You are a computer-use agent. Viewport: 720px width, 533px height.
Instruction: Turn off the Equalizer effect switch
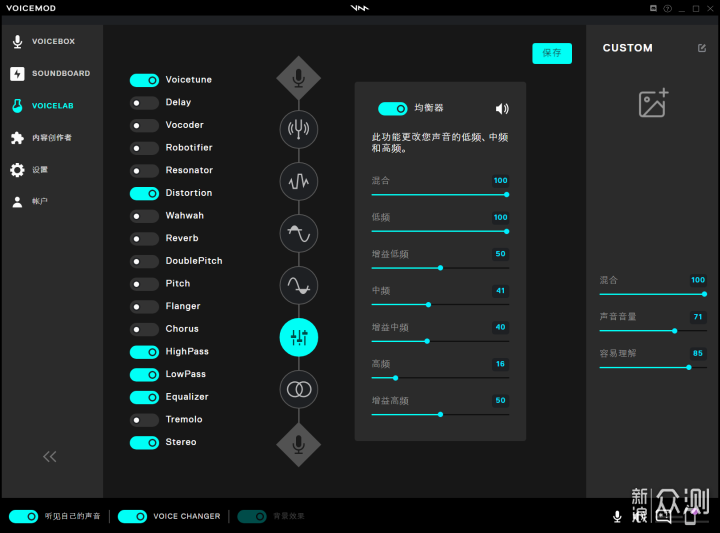(x=144, y=398)
